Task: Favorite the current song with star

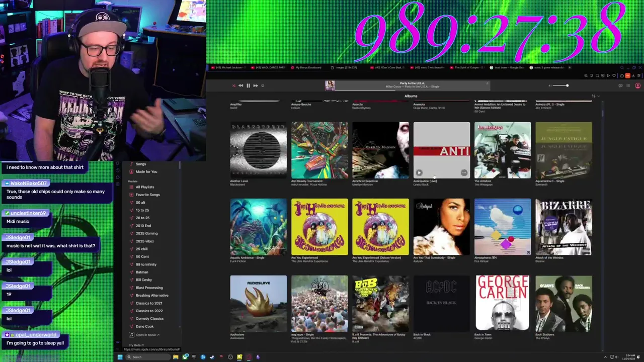Action: pos(487,83)
